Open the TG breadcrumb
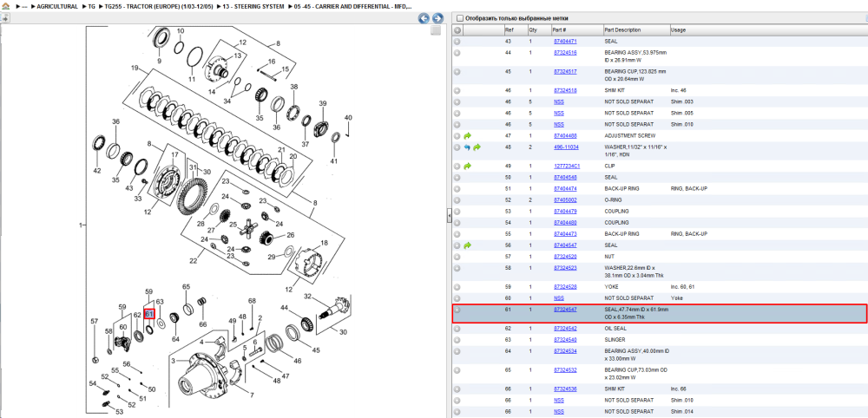The width and height of the screenshot is (868, 418). (x=91, y=7)
